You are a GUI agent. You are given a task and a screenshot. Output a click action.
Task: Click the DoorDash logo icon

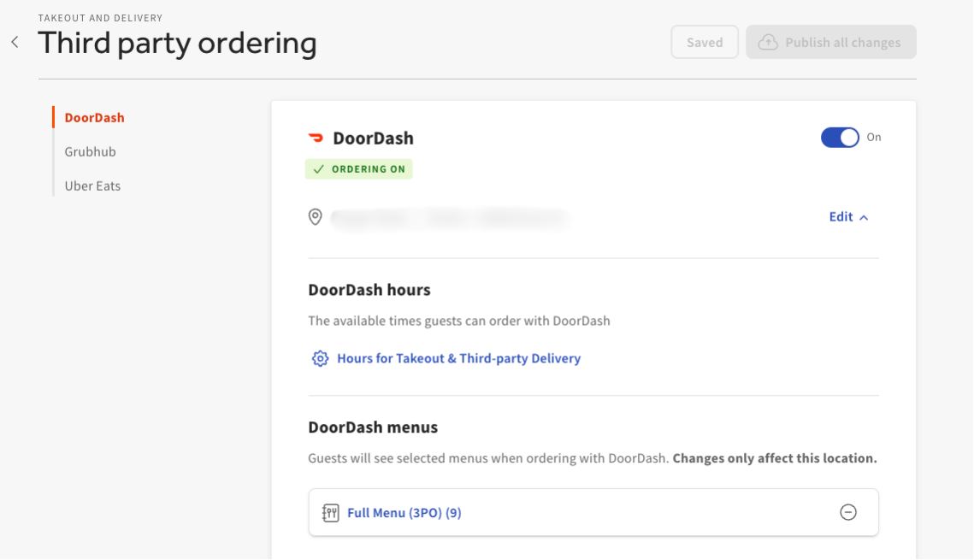316,137
